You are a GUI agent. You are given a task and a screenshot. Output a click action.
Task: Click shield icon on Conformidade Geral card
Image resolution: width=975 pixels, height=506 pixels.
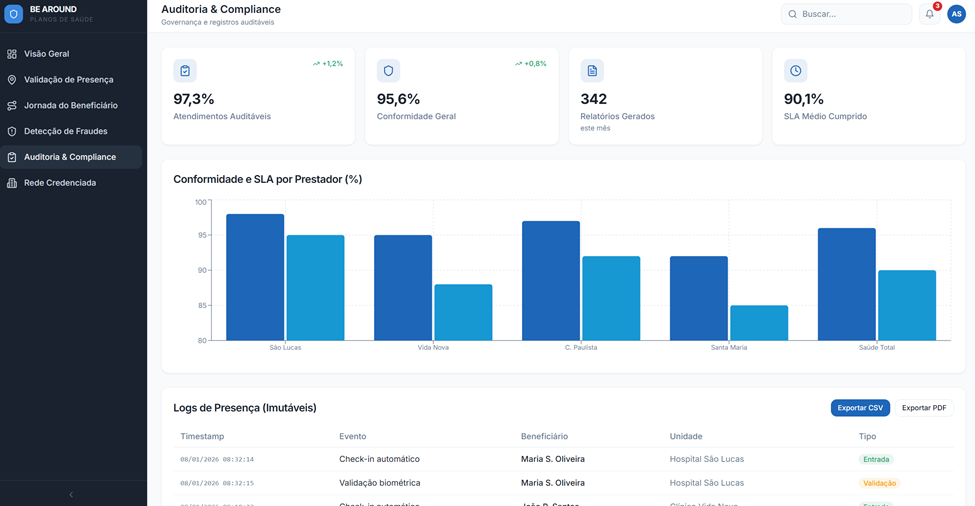[x=389, y=71]
